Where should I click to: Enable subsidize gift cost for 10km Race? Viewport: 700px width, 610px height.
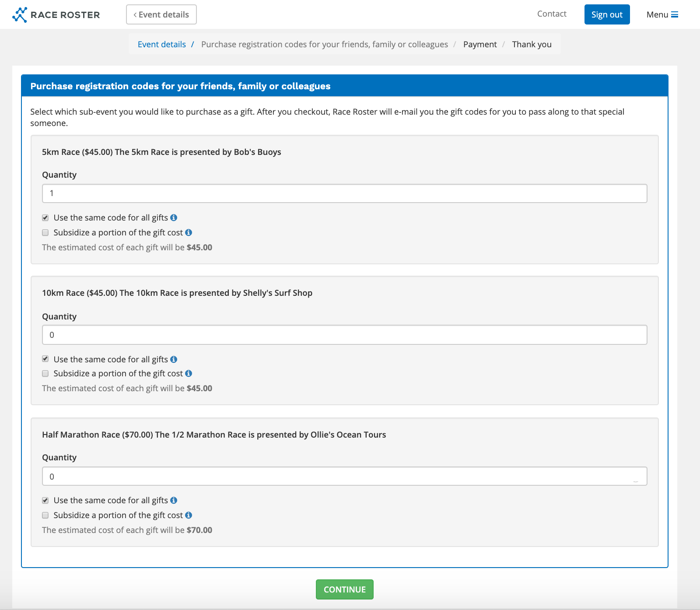point(45,374)
